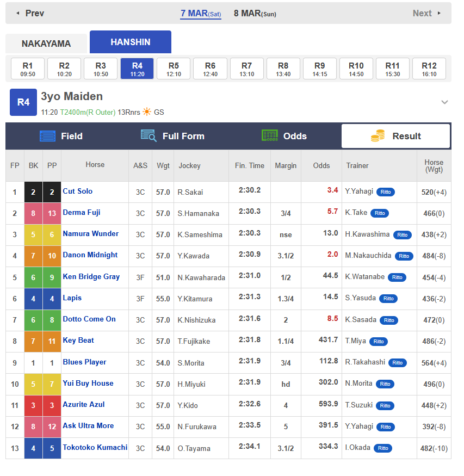Screen dimensions: 464x476
Task: Select race R3 at 10:50
Action: pyautogui.click(x=101, y=69)
